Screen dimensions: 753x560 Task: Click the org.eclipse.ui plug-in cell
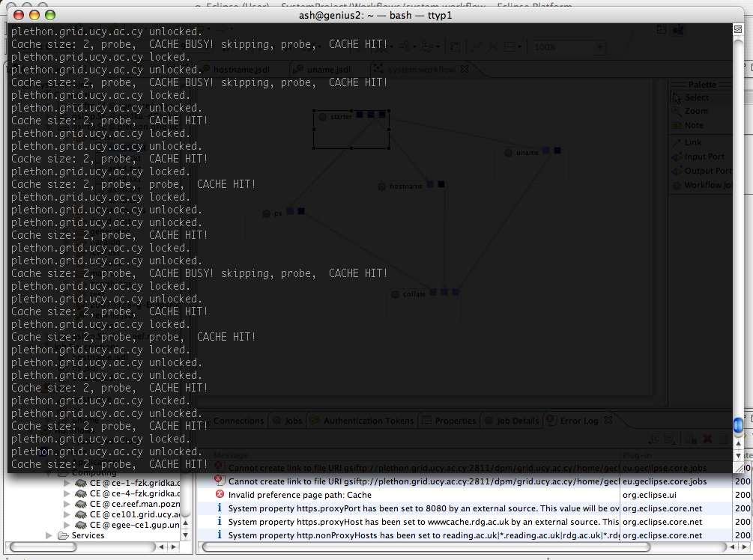pos(650,495)
